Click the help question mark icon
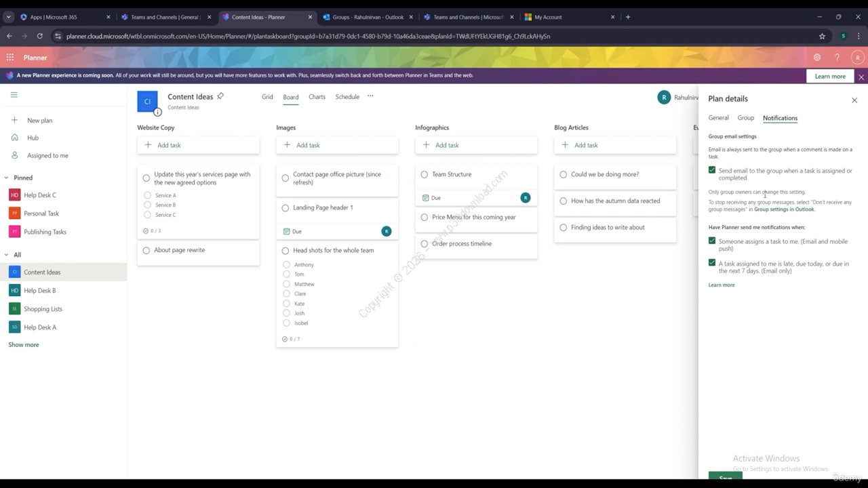 (x=837, y=58)
